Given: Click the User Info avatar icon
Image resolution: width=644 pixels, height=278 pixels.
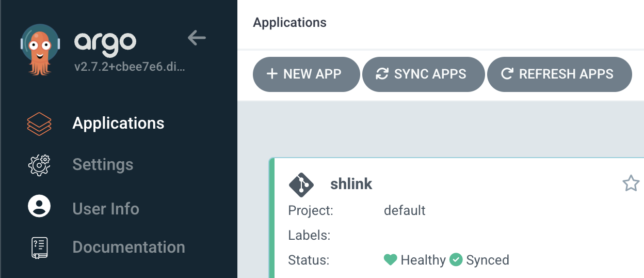Looking at the screenshot, I should point(39,206).
